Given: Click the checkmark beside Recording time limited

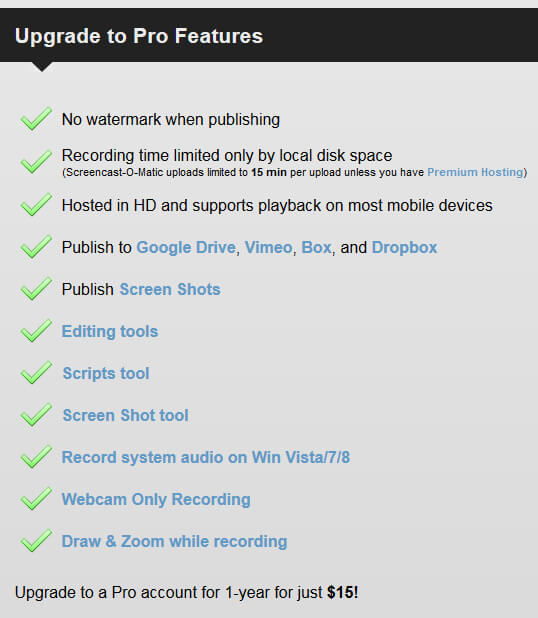Looking at the screenshot, I should click(x=36, y=161).
